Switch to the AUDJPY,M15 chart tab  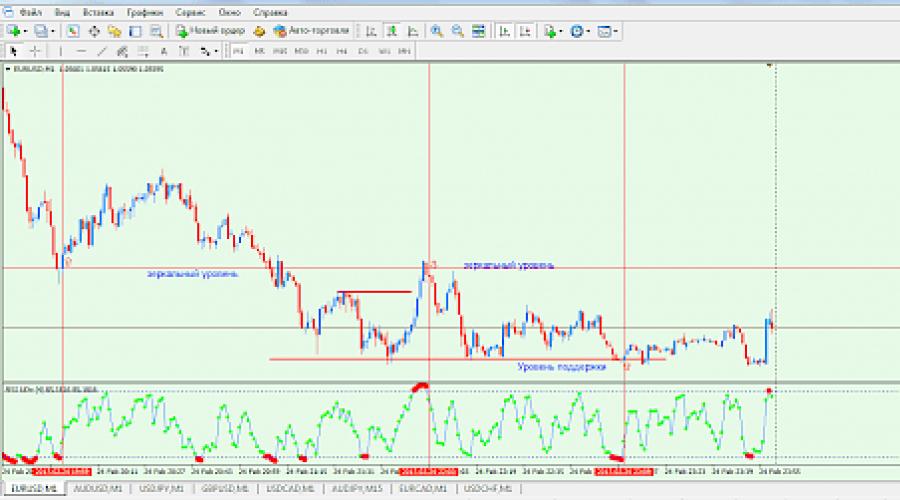point(357,489)
